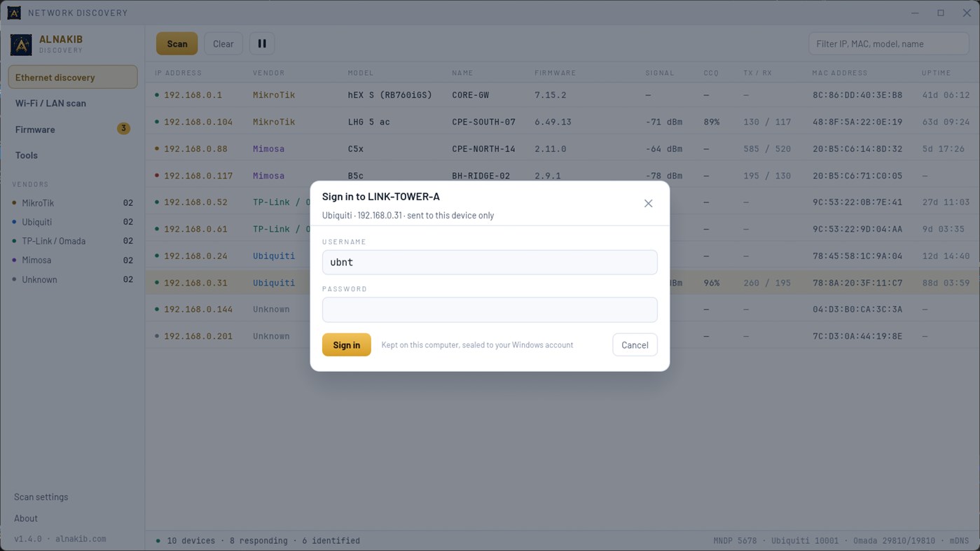Select IP address 192.168.0.144

198,309
